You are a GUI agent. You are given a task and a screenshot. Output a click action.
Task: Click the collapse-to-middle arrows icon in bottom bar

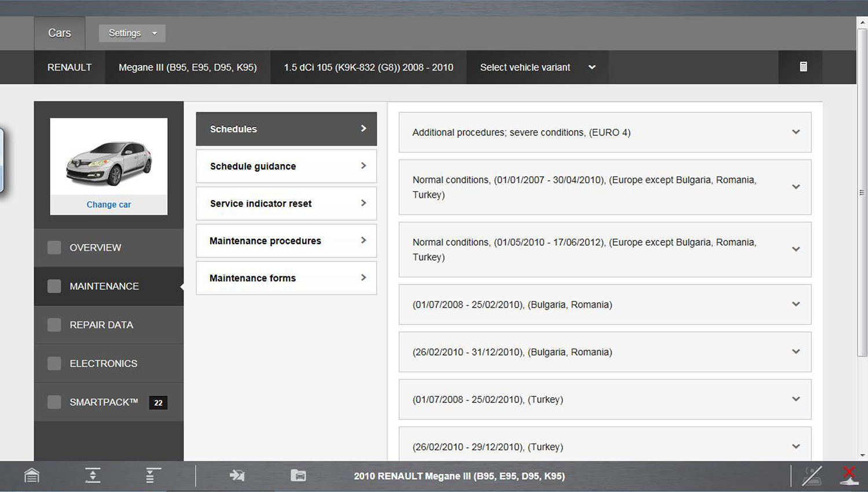[93, 476]
